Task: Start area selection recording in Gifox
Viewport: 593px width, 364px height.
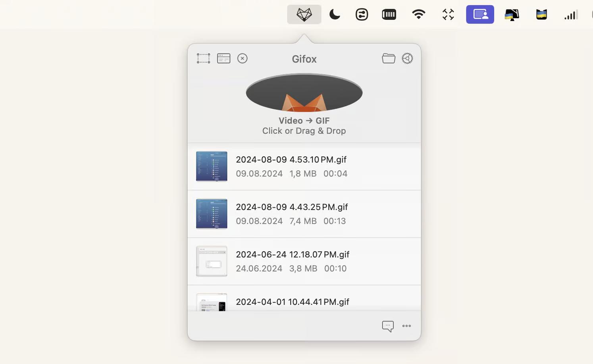Action: (203, 59)
